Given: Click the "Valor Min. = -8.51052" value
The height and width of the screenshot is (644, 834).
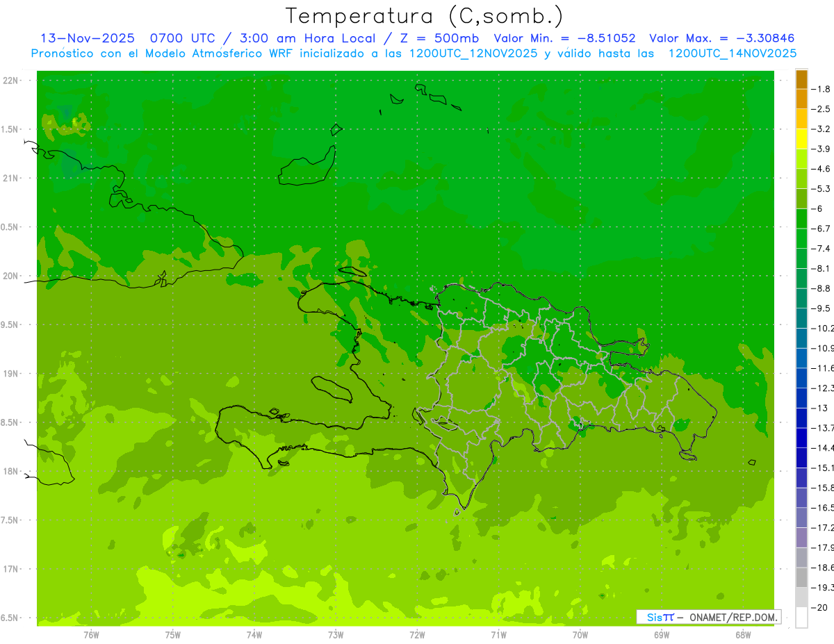Looking at the screenshot, I should [x=564, y=38].
